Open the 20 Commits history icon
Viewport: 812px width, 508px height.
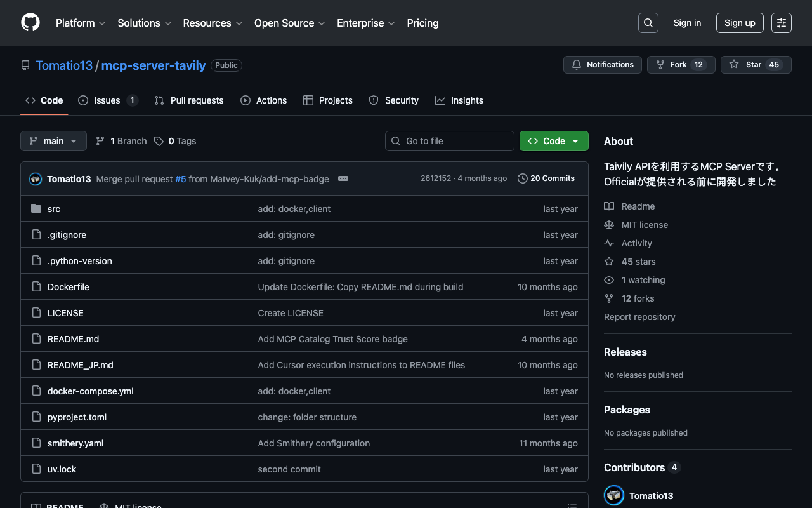523,178
